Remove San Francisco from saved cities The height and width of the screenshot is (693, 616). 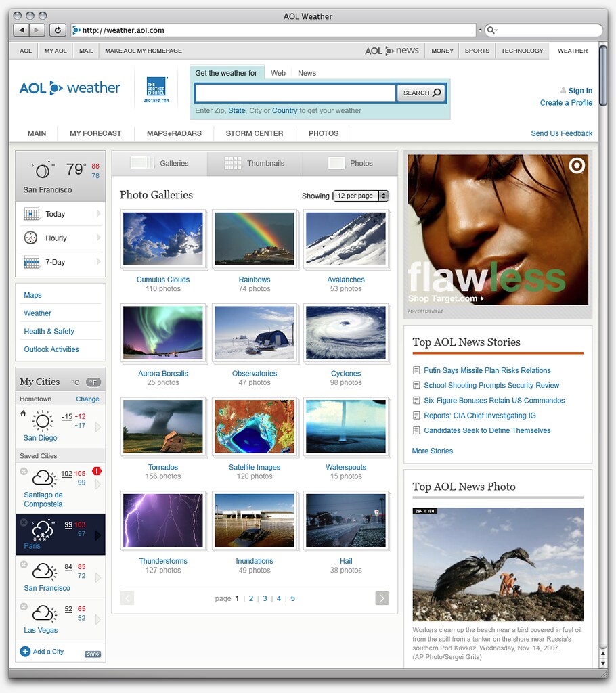click(24, 565)
